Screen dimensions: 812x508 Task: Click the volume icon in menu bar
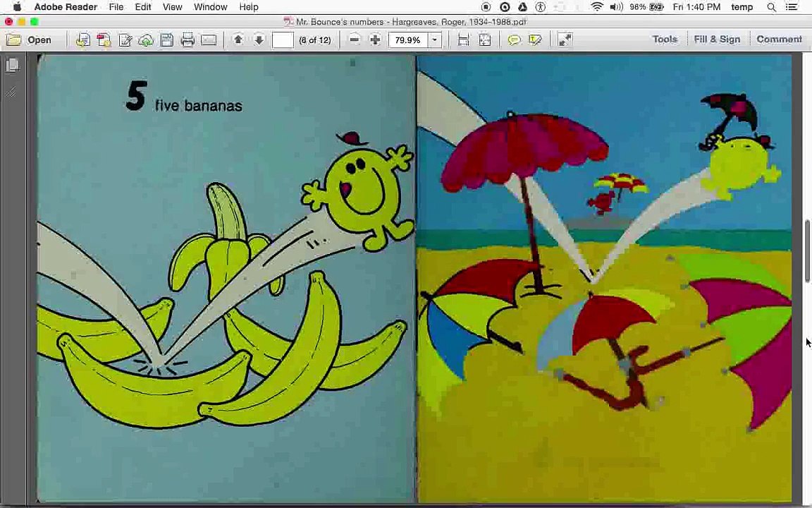tap(616, 7)
